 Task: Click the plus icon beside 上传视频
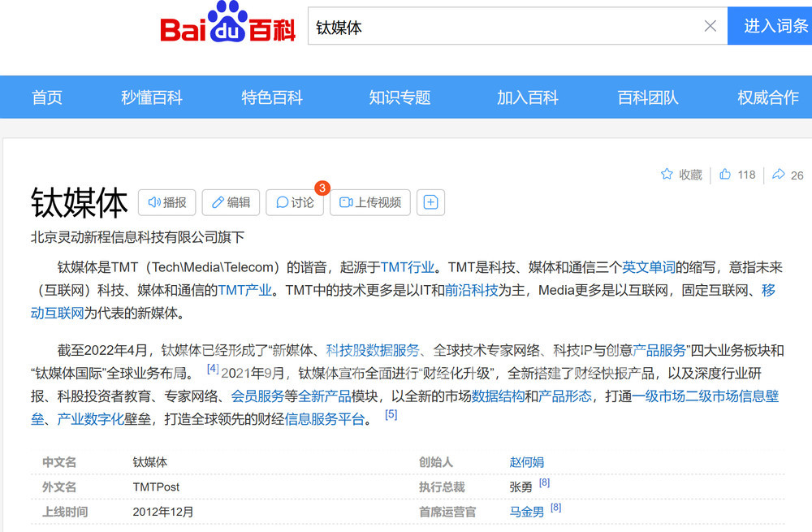pos(430,202)
